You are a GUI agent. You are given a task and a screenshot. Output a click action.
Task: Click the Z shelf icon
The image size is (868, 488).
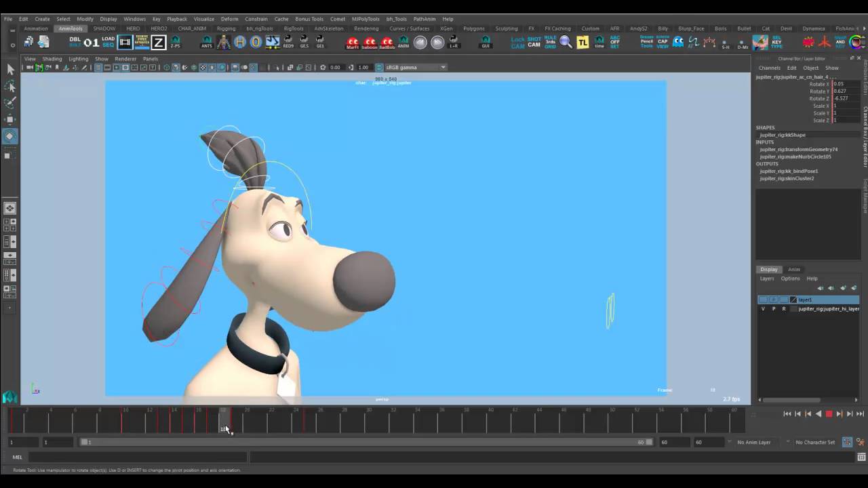pyautogui.click(x=158, y=42)
